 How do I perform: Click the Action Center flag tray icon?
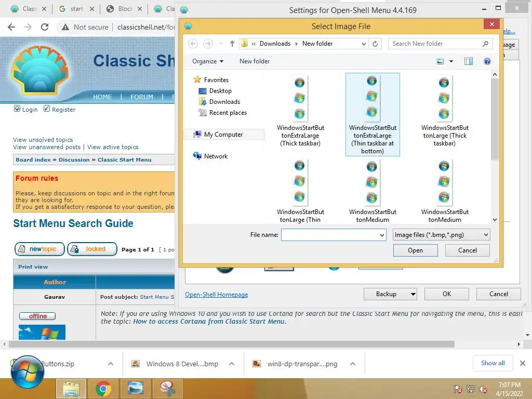[458, 389]
